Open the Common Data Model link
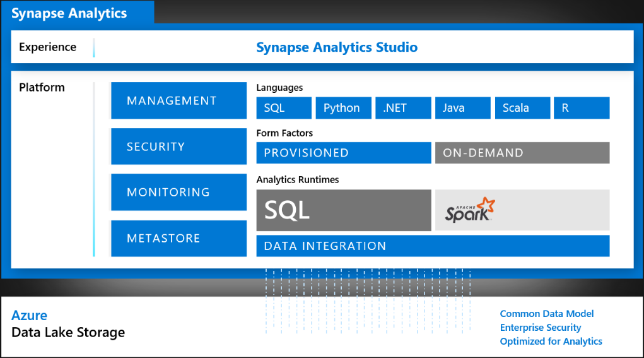Screen dimensions: 644x358 click(547, 314)
